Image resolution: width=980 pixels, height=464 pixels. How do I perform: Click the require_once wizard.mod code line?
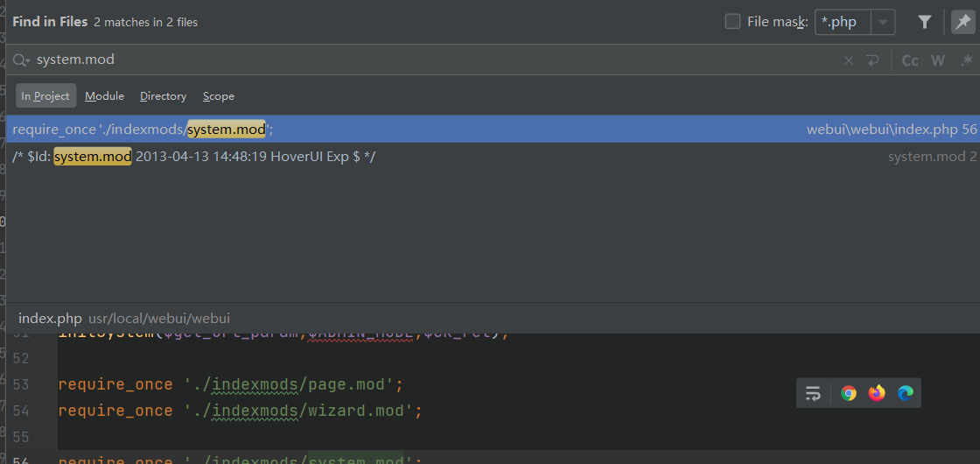pos(241,411)
